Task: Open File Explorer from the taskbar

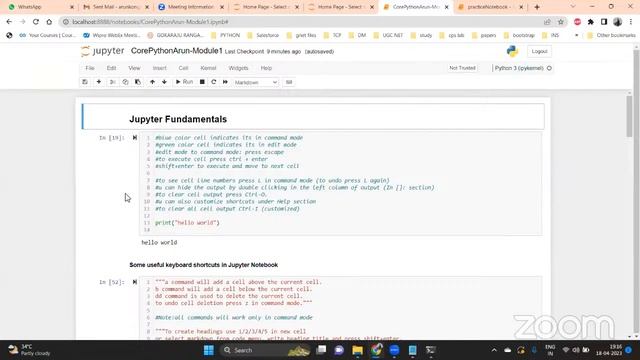Action: [x=358, y=350]
